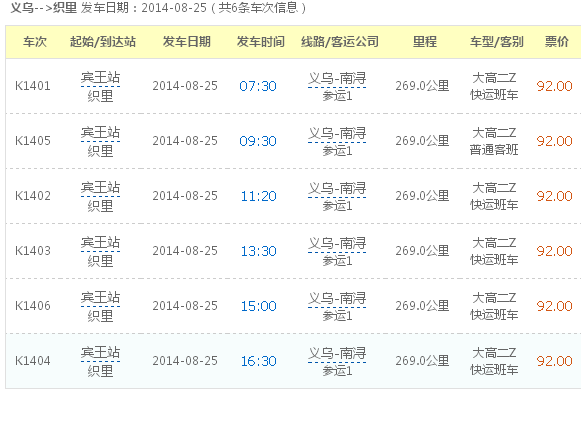Image resolution: width=581 pixels, height=429 pixels.
Task: Open 宾王站 station link in K1405 row
Action: (100, 132)
